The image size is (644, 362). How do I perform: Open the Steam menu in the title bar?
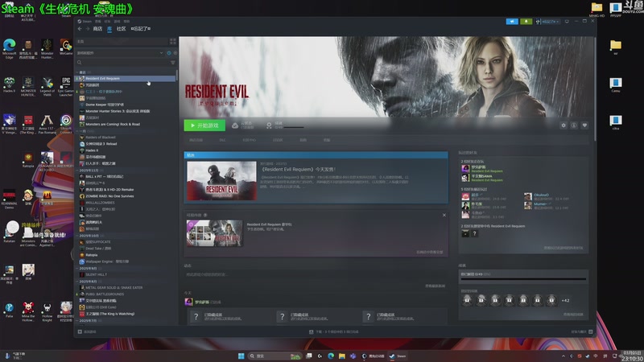[x=85, y=22]
